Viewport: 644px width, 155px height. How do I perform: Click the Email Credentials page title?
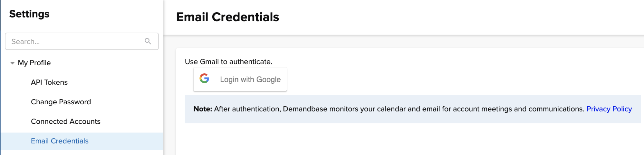(227, 17)
